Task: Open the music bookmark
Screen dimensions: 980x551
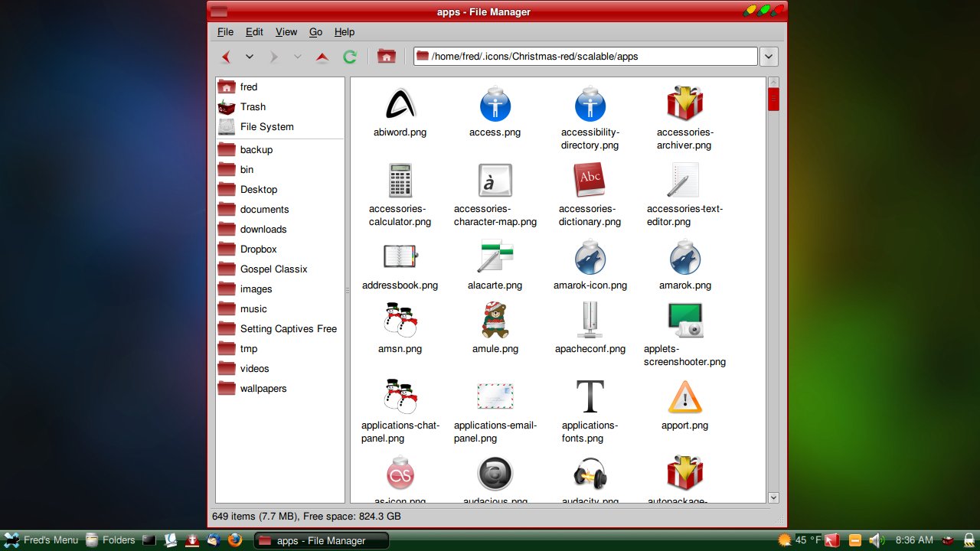Action: pyautogui.click(x=280, y=309)
